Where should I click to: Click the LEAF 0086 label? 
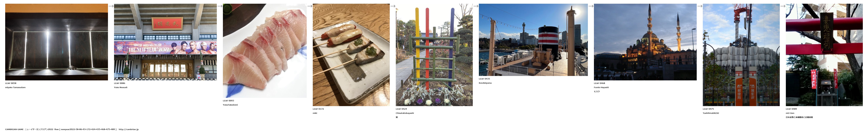click(x=120, y=83)
